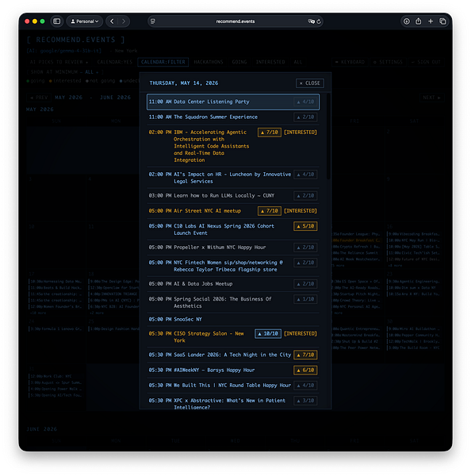The width and height of the screenshot is (471, 476).
Task: Open AI PICKS TO REVIEW tab
Action: 59,62
